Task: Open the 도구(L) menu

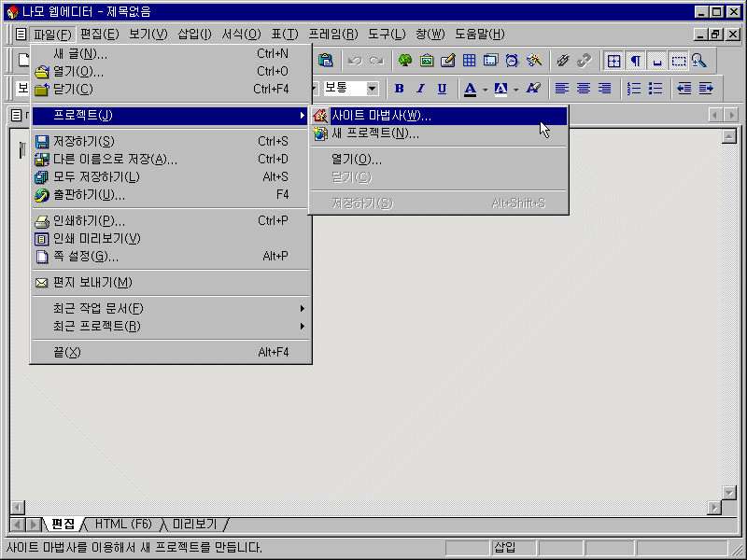Action: click(387, 35)
